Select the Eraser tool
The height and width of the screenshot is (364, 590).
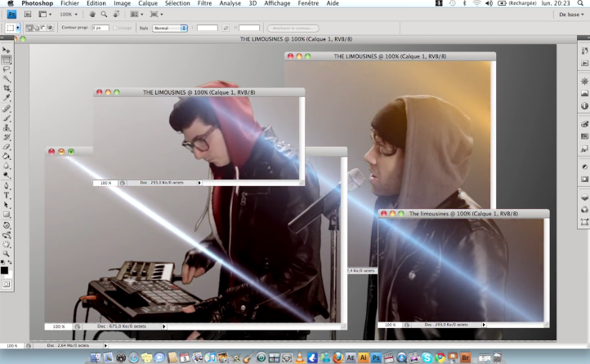coord(7,147)
